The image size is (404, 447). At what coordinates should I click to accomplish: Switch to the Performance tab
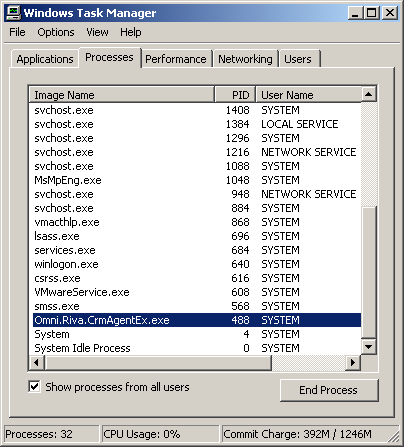click(176, 59)
